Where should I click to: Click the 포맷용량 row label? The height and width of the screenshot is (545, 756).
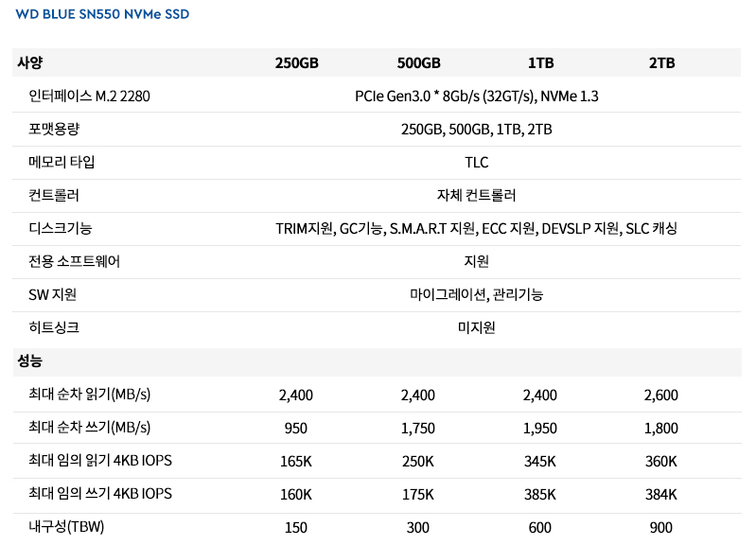[x=54, y=130]
